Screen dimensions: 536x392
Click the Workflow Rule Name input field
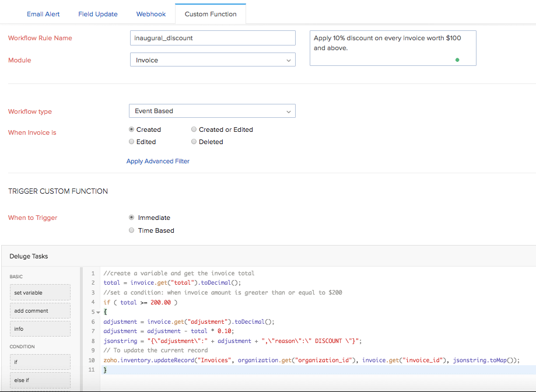click(212, 37)
